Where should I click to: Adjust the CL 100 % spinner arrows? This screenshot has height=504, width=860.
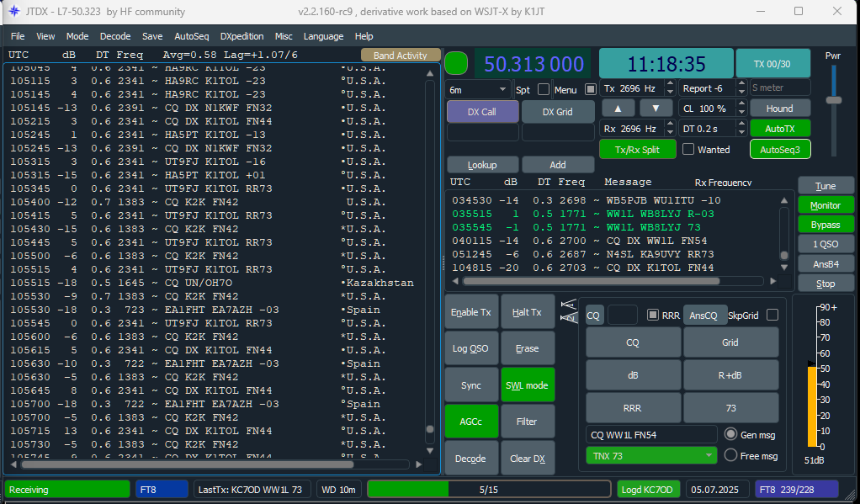coord(741,108)
